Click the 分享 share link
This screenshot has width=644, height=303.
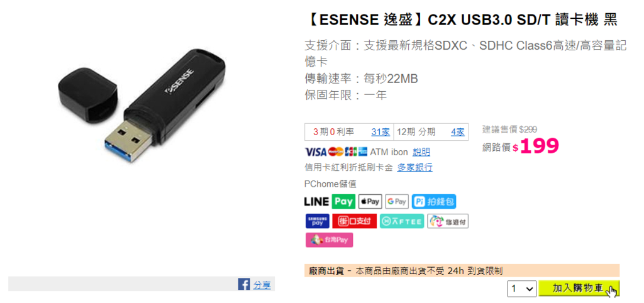[262, 285]
